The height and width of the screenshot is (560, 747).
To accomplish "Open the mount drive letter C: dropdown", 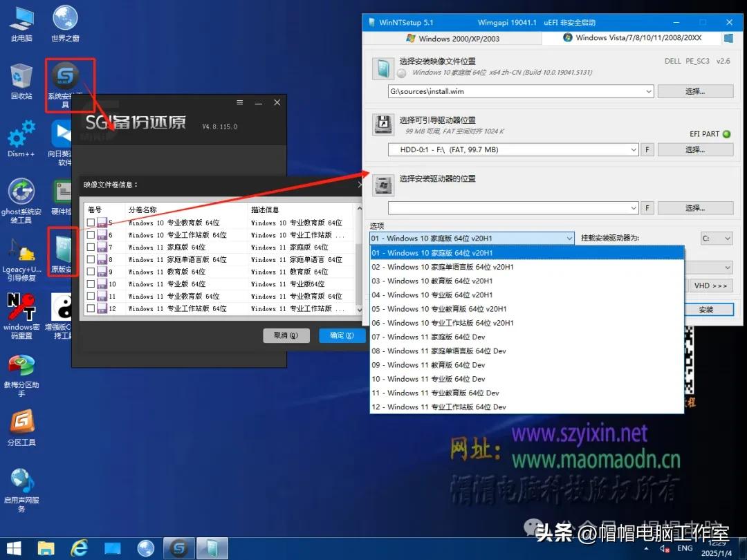I will click(726, 239).
